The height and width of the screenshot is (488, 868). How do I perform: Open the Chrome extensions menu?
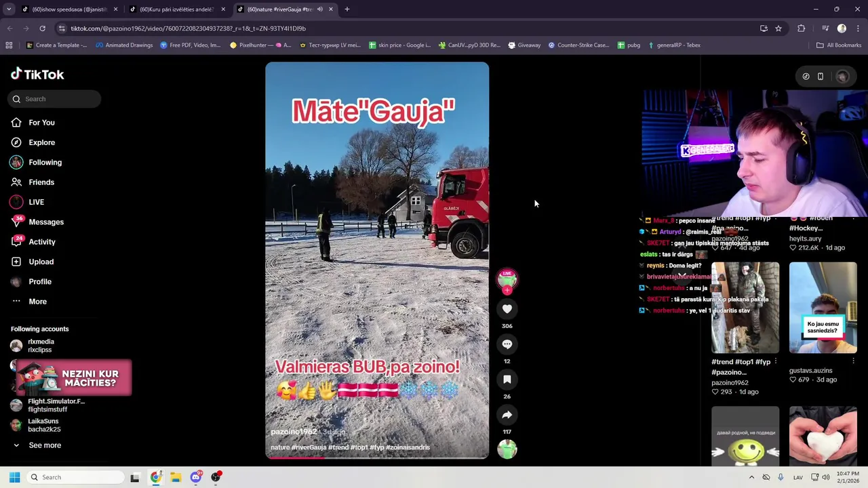click(x=802, y=28)
